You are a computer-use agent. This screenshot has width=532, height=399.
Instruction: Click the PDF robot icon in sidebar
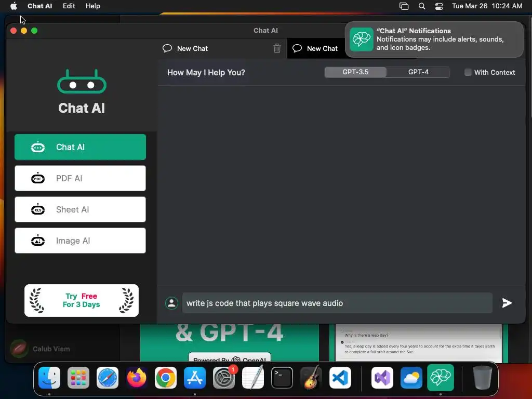[38, 178]
